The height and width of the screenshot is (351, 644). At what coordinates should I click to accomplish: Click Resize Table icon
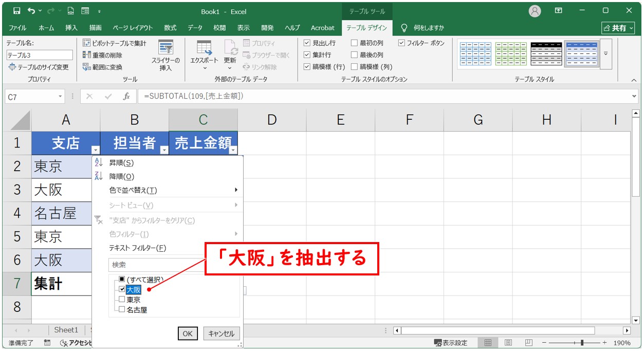(x=12, y=67)
